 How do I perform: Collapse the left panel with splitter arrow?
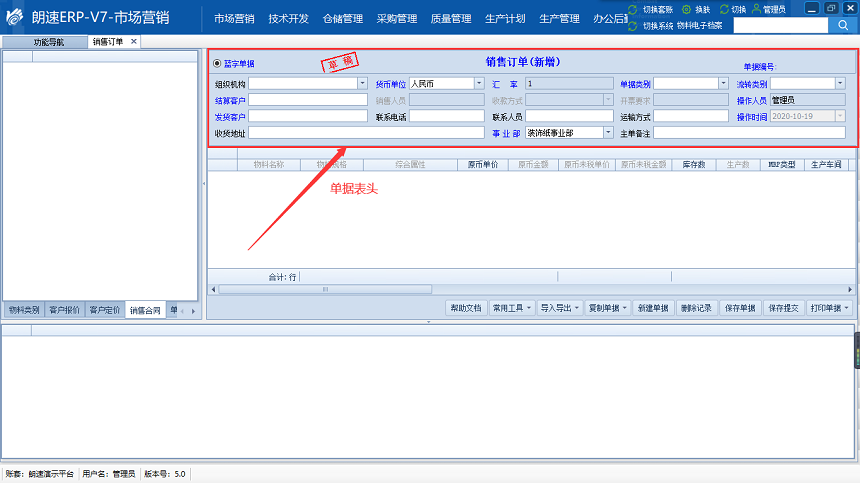tap(203, 184)
